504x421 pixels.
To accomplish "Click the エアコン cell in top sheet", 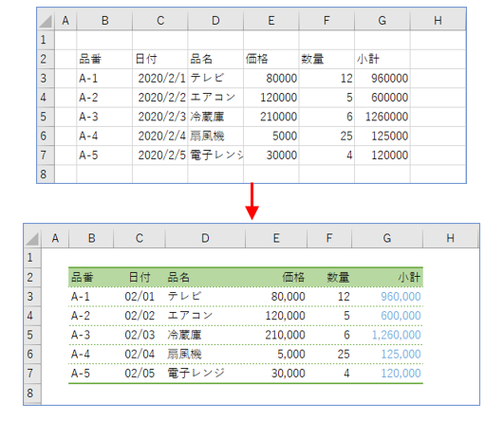I will (x=215, y=98).
